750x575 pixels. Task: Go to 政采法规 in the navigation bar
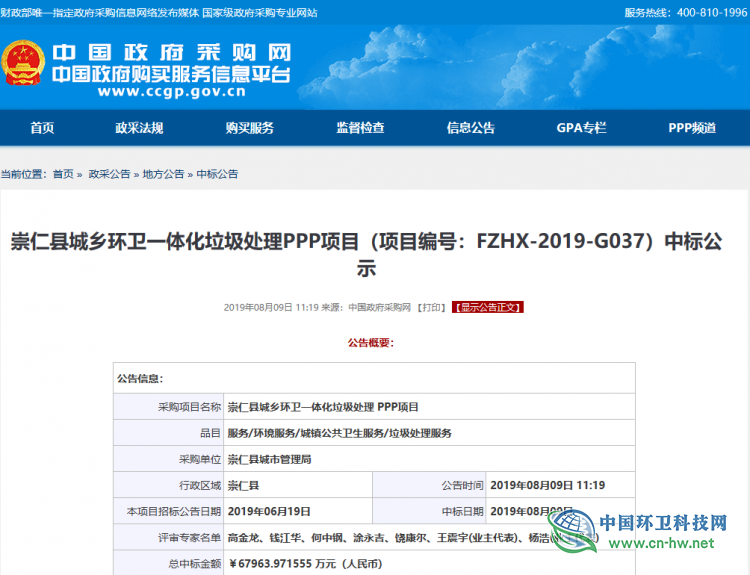point(139,128)
